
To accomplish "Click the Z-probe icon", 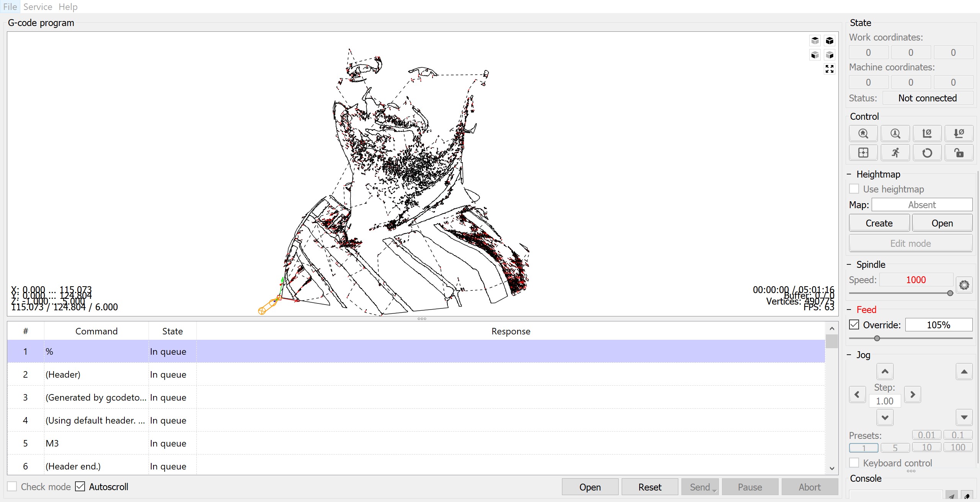I will point(895,133).
